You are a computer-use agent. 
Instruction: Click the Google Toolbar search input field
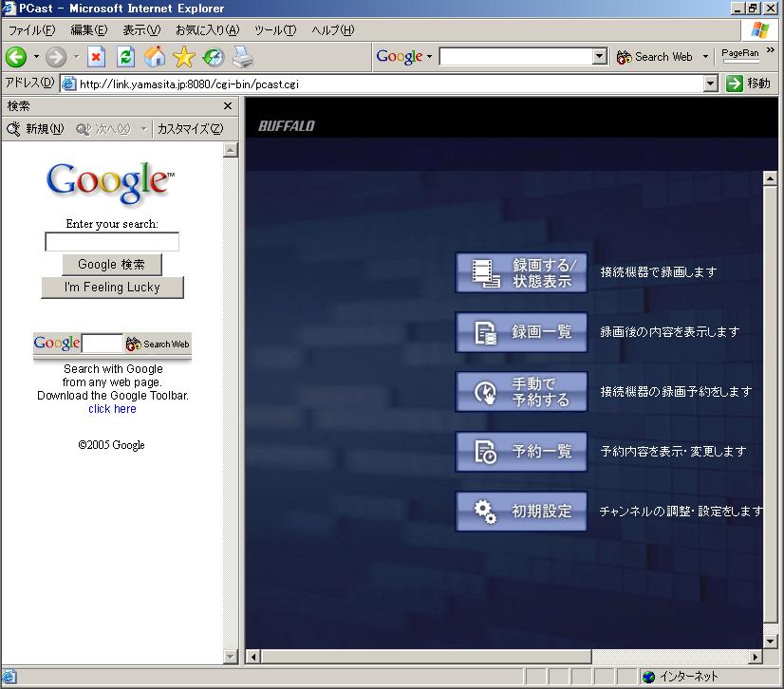[x=515, y=57]
